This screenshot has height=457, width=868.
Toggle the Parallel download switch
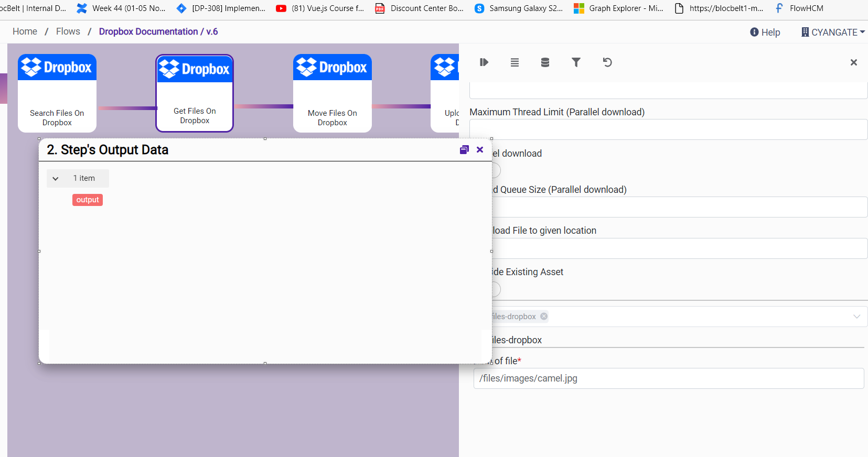pos(496,170)
